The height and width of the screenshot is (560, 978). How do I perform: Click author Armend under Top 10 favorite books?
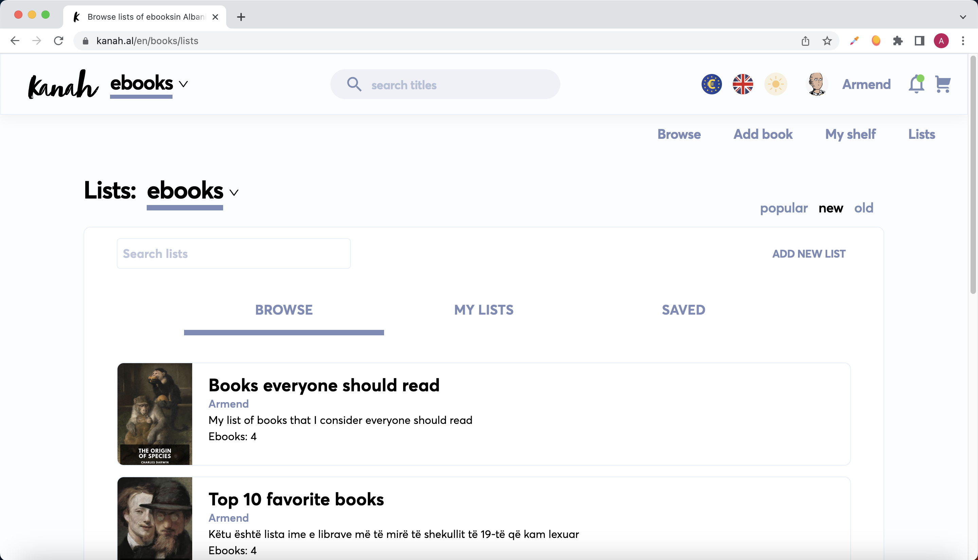(229, 518)
